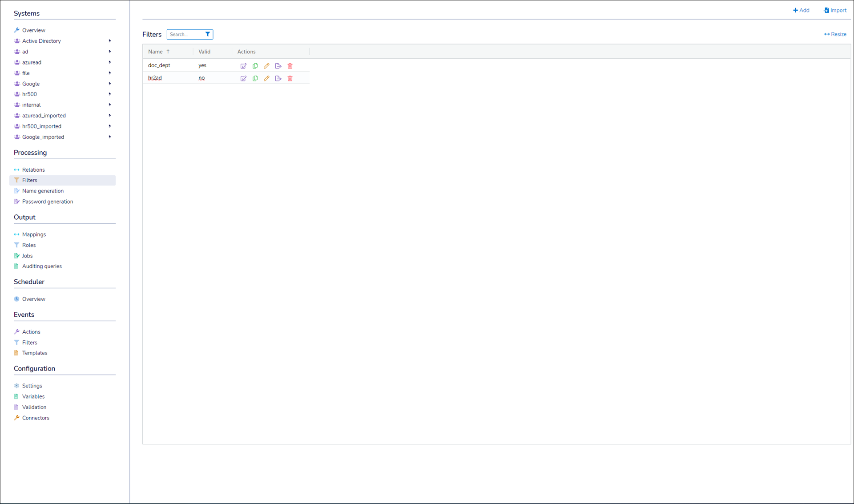
Task: Rename doc_dept using the orange pencil
Action: point(266,66)
